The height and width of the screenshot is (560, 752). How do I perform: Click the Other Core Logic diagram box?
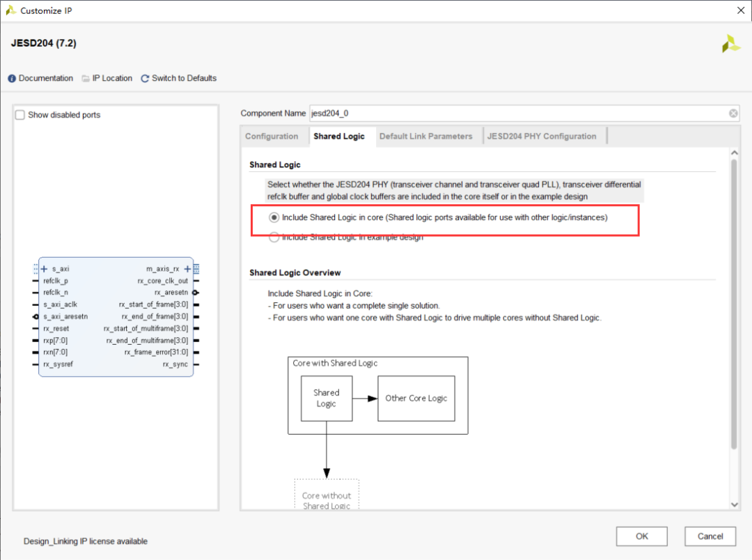416,398
